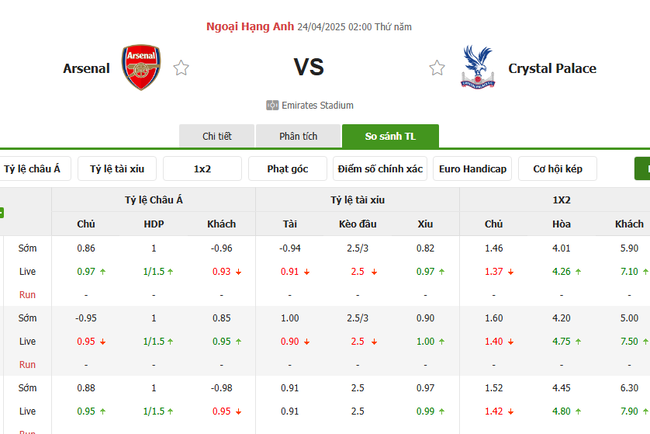This screenshot has width=650, height=434.
Task: Toggle the star beside Crystal Palace
Action: tap(437, 68)
